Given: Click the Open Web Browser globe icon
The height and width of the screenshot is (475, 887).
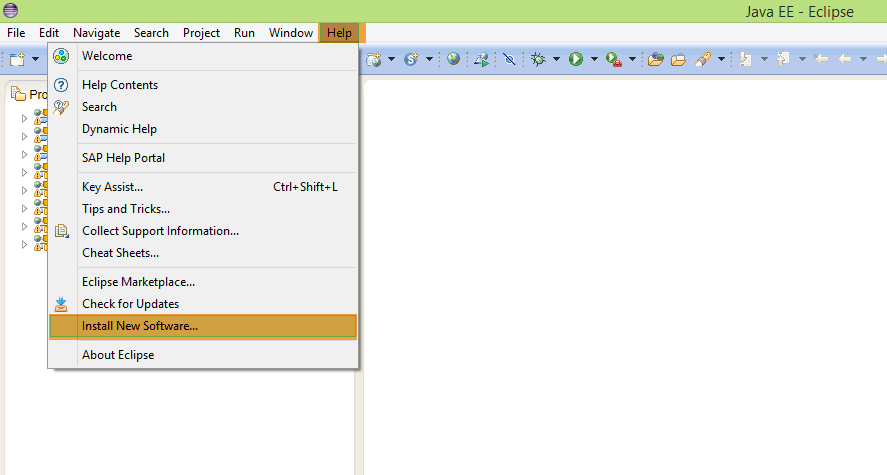Looking at the screenshot, I should tap(454, 59).
